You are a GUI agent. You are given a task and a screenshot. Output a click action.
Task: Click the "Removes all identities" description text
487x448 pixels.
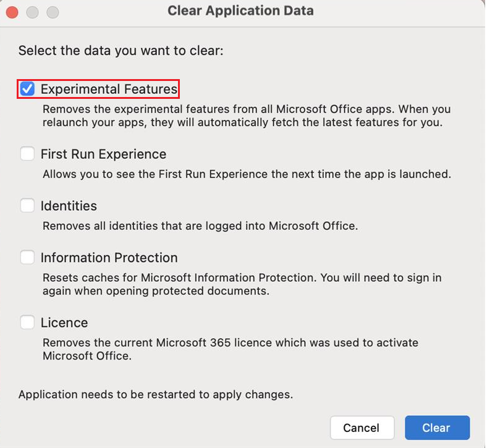pos(200,226)
